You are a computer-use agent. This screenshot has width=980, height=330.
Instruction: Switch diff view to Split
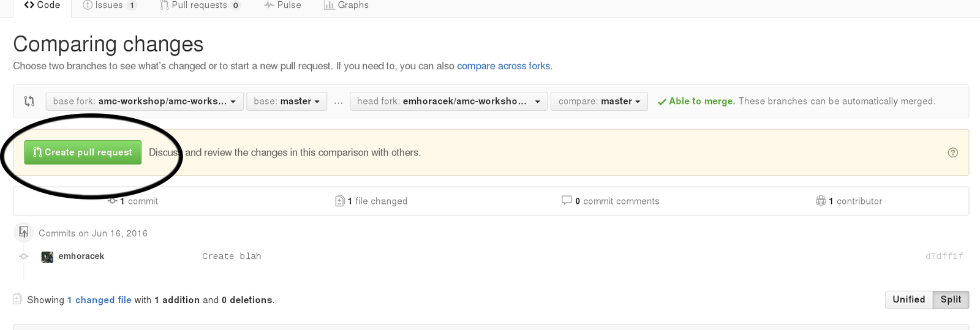click(x=951, y=299)
